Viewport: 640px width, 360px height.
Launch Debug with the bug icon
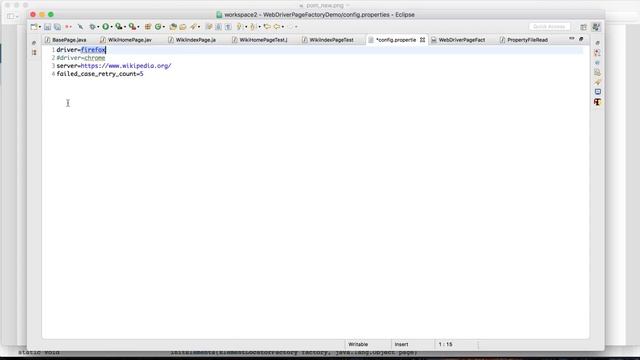click(93, 27)
